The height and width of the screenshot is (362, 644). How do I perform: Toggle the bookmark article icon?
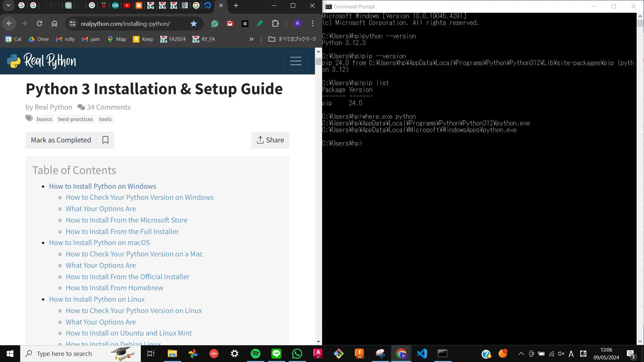click(x=105, y=140)
